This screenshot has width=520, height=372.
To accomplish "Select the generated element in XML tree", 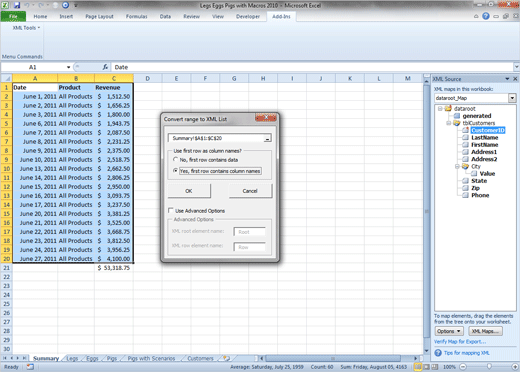I will 477,116.
